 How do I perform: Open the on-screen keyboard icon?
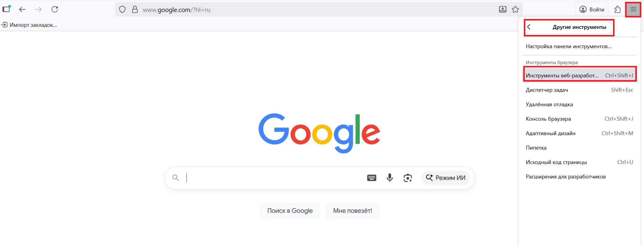click(x=371, y=178)
